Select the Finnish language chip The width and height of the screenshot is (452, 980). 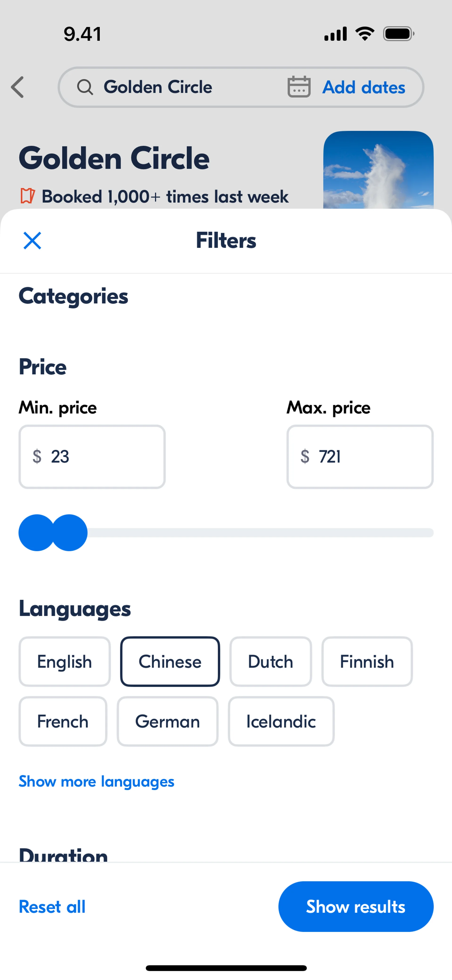367,662
